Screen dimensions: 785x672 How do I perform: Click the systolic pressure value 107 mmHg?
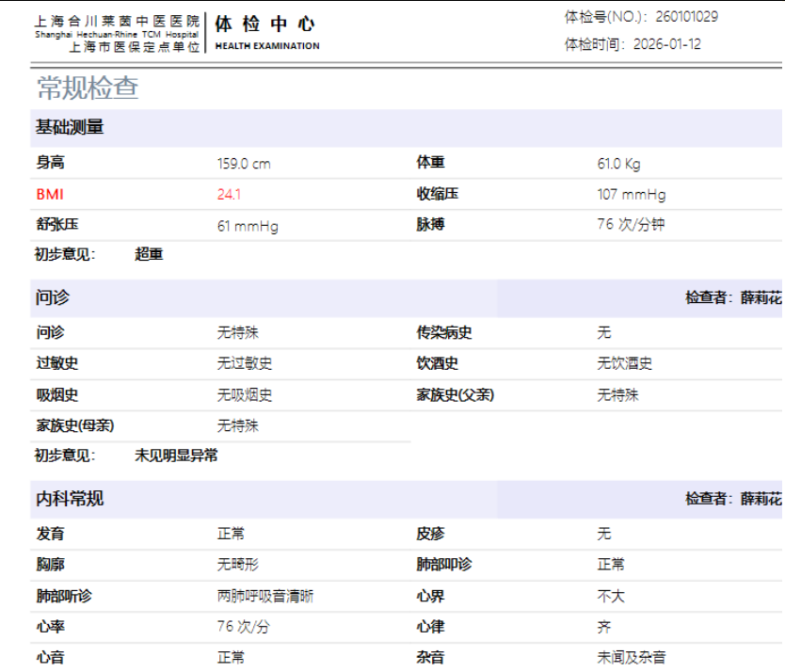tap(631, 195)
